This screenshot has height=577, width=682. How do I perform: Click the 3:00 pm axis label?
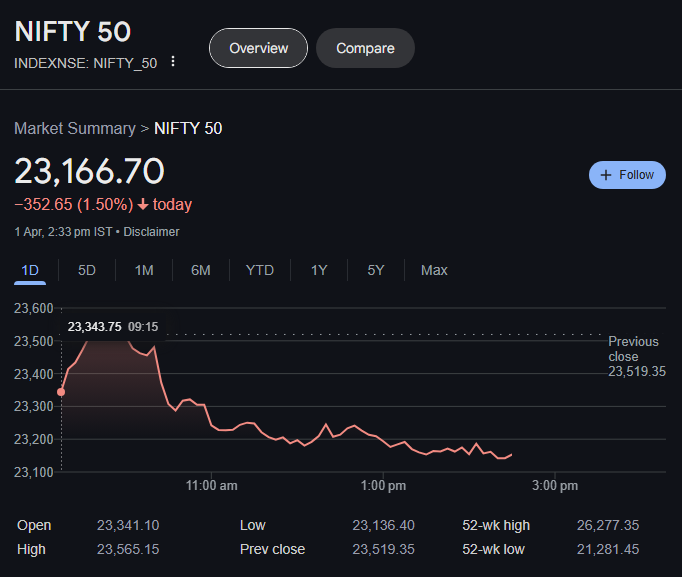[x=555, y=486]
